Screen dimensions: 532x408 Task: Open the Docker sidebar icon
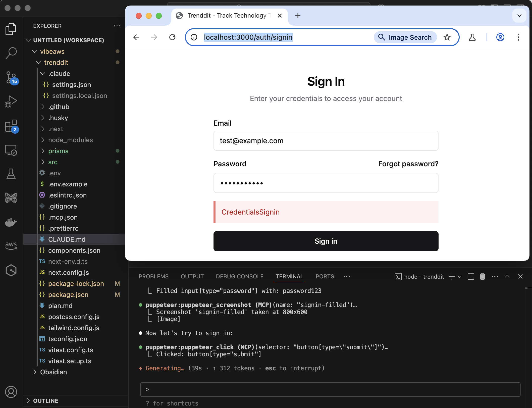11,222
